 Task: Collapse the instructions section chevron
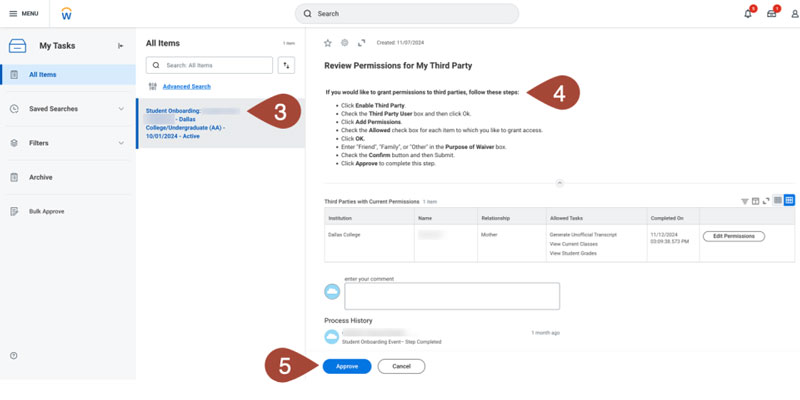pyautogui.click(x=559, y=183)
